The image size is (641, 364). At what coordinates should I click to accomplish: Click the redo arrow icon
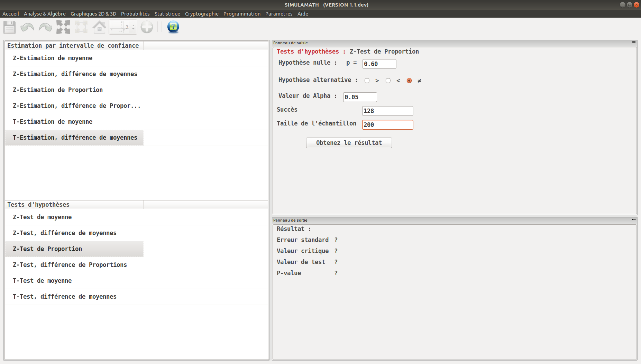click(45, 27)
